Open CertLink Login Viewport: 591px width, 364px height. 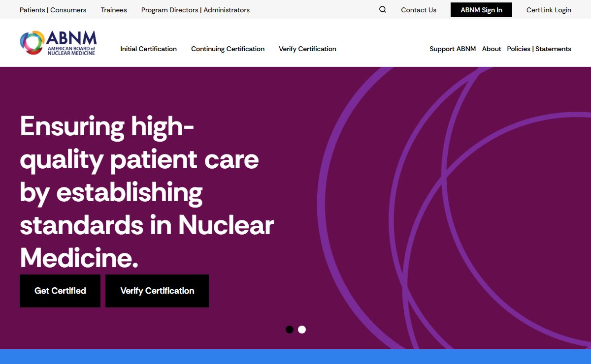[549, 10]
